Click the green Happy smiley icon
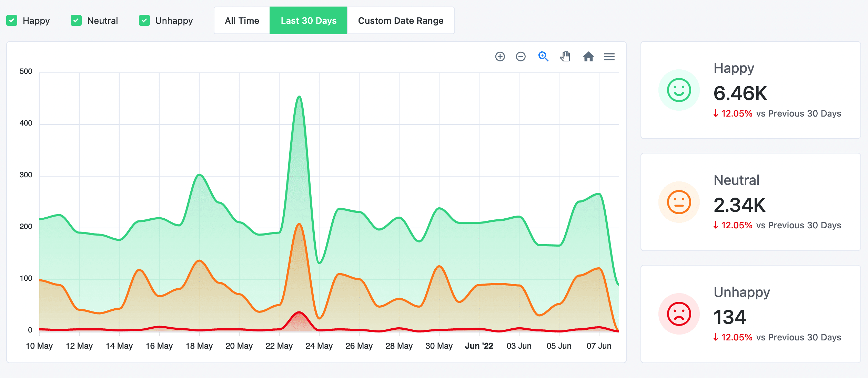The image size is (868, 378). 679,90
